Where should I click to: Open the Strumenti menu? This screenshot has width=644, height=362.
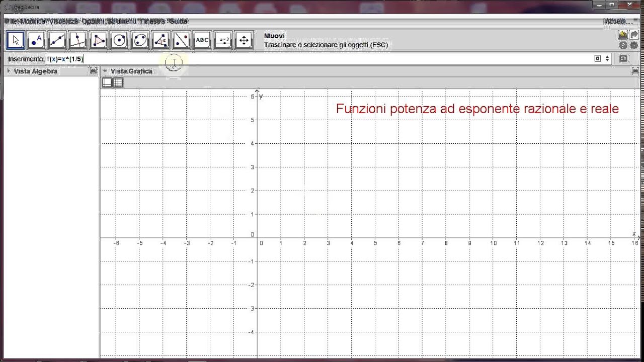[121, 21]
